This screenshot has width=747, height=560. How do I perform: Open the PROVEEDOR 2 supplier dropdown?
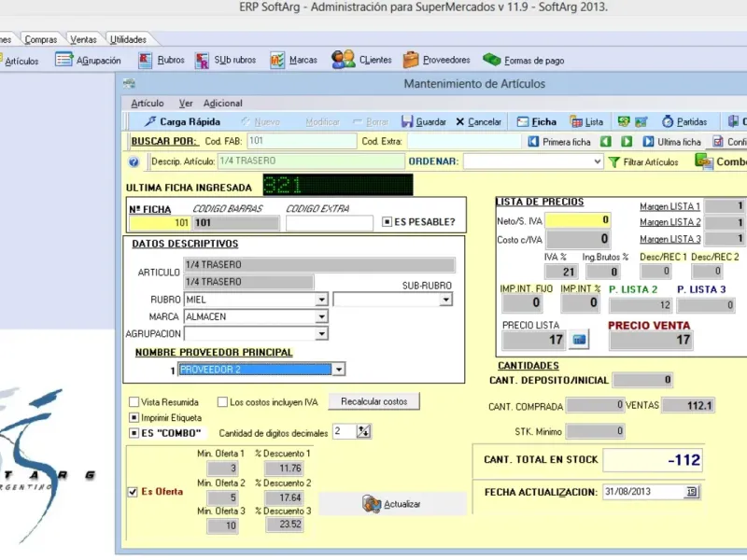pyautogui.click(x=339, y=369)
